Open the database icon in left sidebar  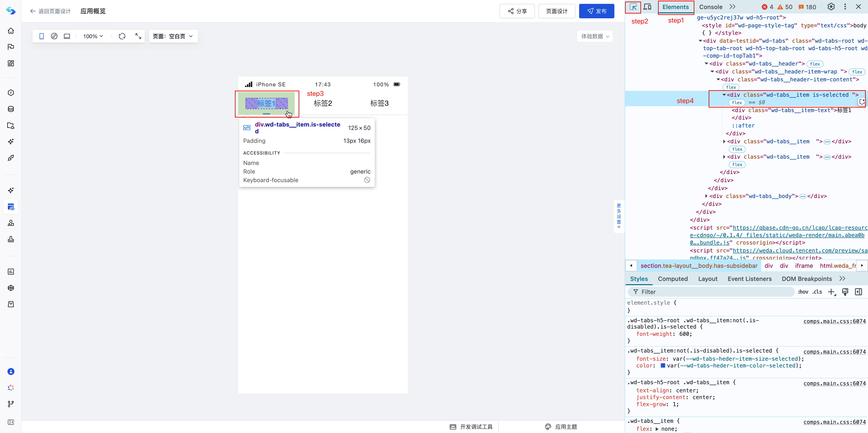click(11, 109)
